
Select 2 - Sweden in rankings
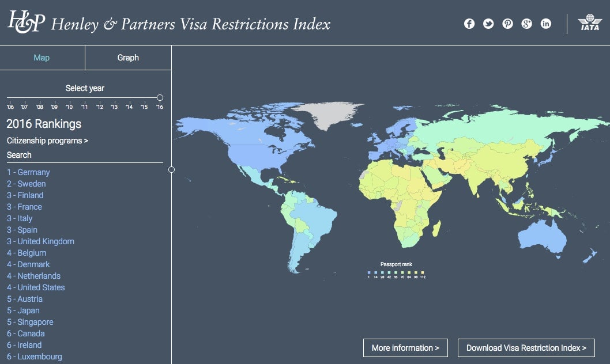click(27, 184)
